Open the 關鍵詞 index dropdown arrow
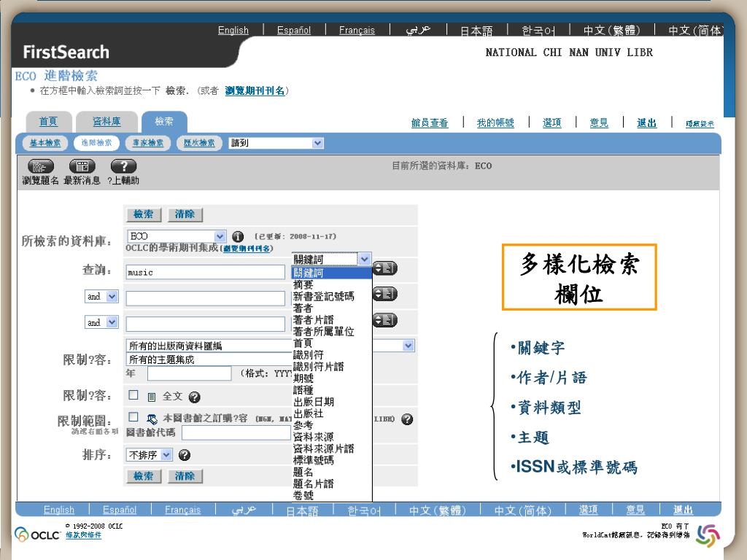Image resolution: width=747 pixels, height=560 pixels. pos(365,259)
